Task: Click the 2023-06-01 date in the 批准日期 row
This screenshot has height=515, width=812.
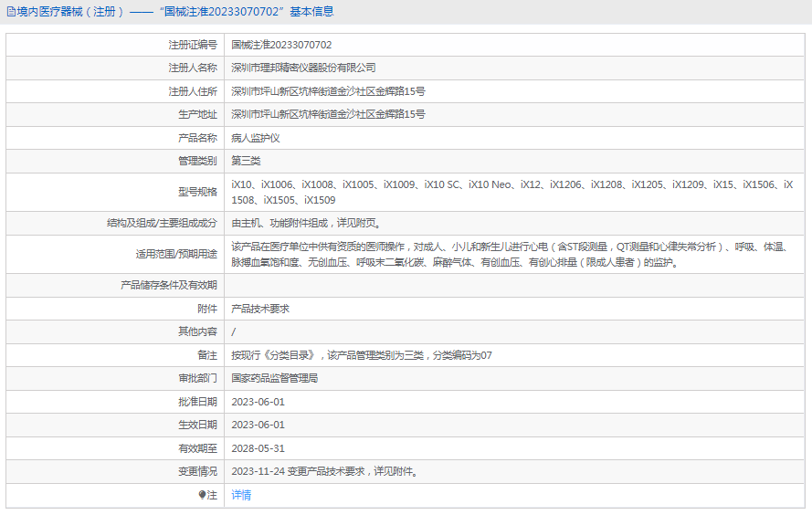Action: 258,402
